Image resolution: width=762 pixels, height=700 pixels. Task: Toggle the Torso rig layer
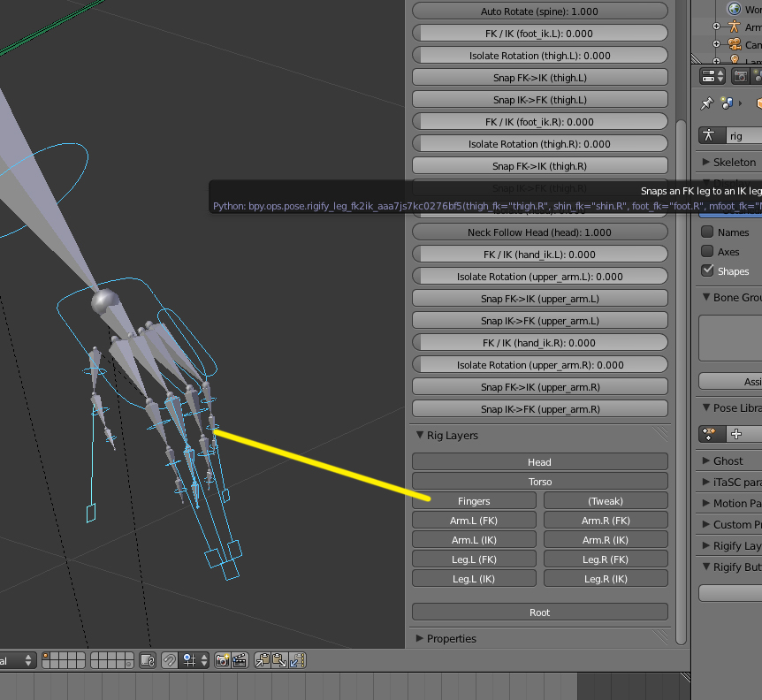pos(540,481)
